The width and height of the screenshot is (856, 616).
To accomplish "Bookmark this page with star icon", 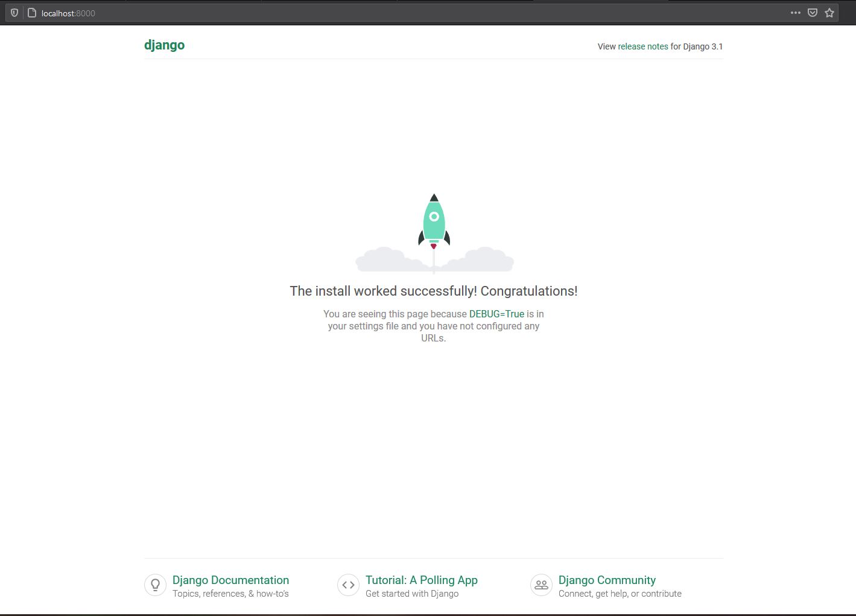I will pos(829,13).
